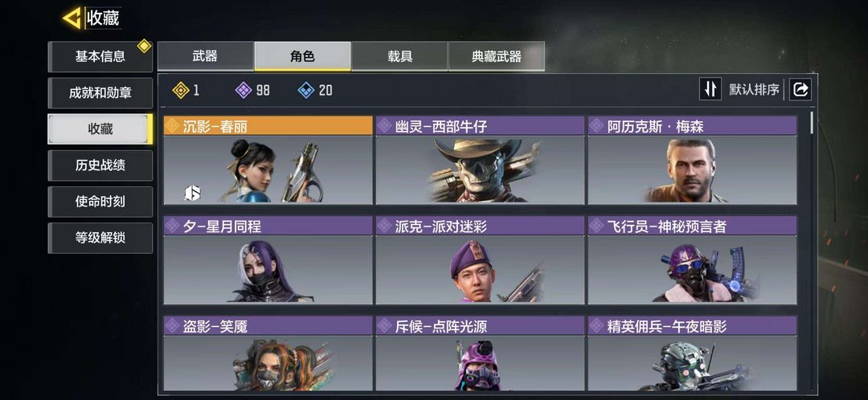Filter by gold legendary rarity icon

tap(181, 90)
